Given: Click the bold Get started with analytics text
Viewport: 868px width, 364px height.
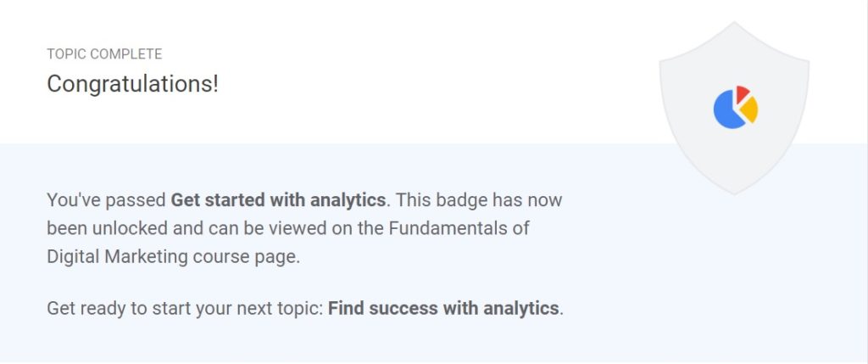Looking at the screenshot, I should point(278,199).
